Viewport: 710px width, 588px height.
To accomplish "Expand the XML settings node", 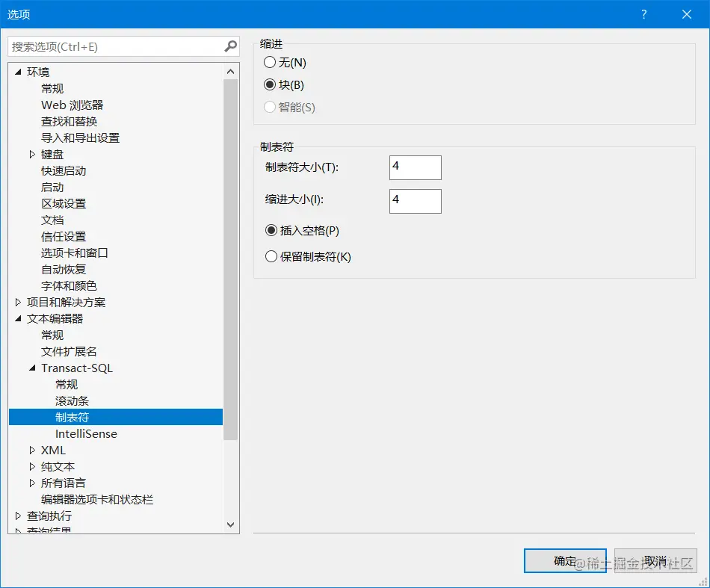I will tap(31, 450).
